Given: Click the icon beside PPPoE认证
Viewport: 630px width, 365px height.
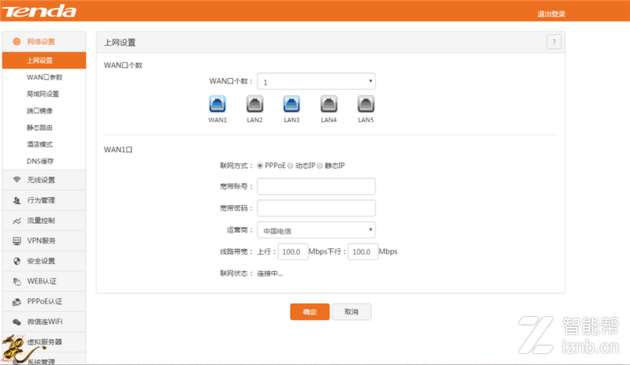Looking at the screenshot, I should pyautogui.click(x=16, y=301).
